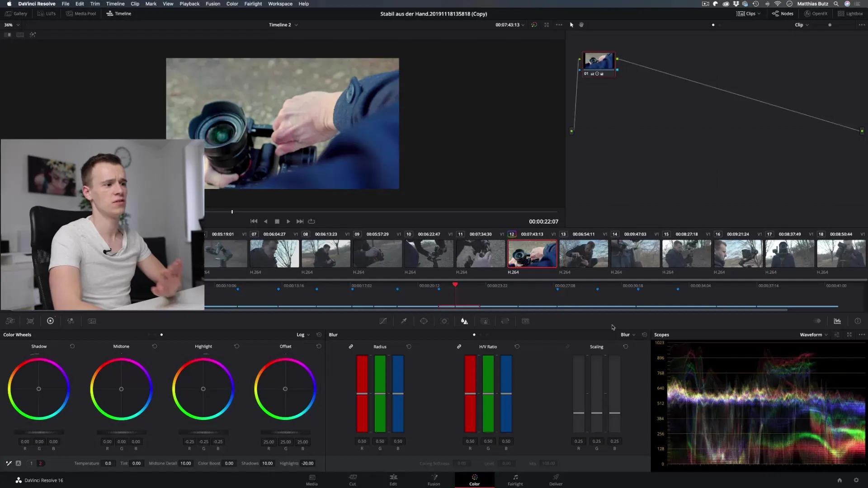Screen dimensions: 868x488
Task: Open the Color Match palette icon
Action: [30, 321]
